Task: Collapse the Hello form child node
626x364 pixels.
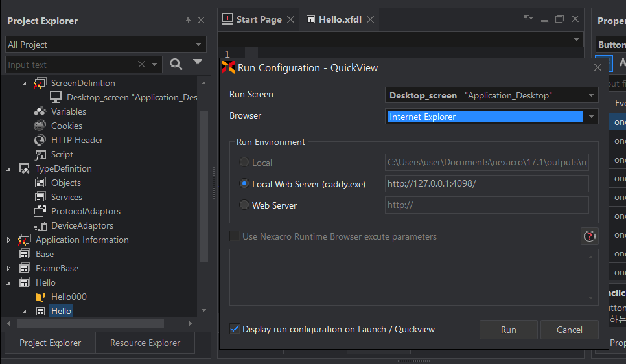Action: point(24,312)
